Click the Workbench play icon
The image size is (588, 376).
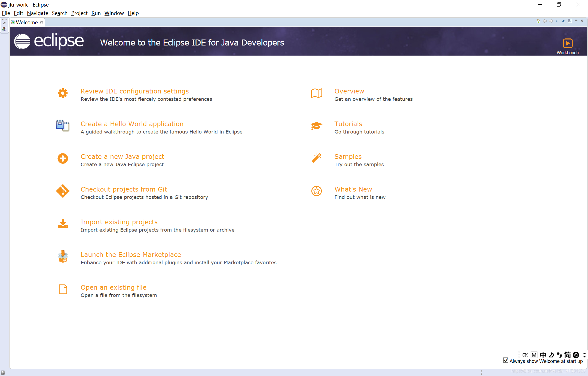tap(568, 43)
